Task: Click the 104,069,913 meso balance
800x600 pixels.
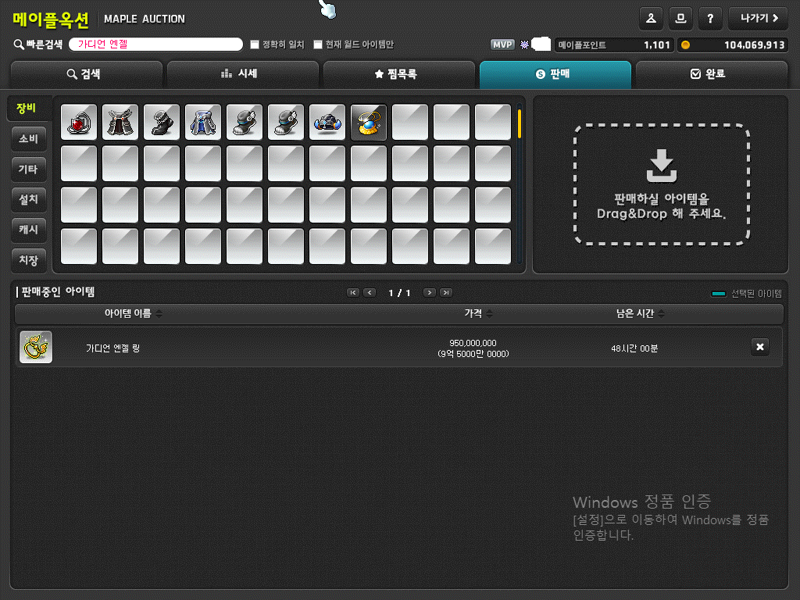Action: pos(733,45)
